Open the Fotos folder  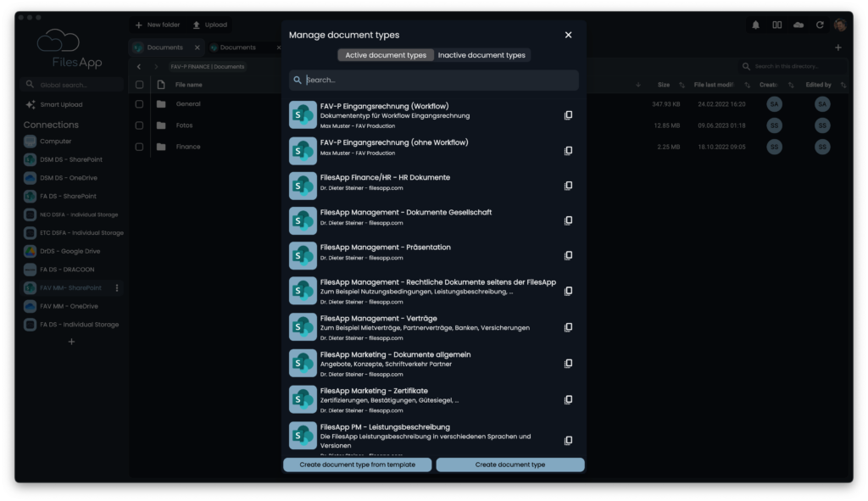(x=184, y=125)
